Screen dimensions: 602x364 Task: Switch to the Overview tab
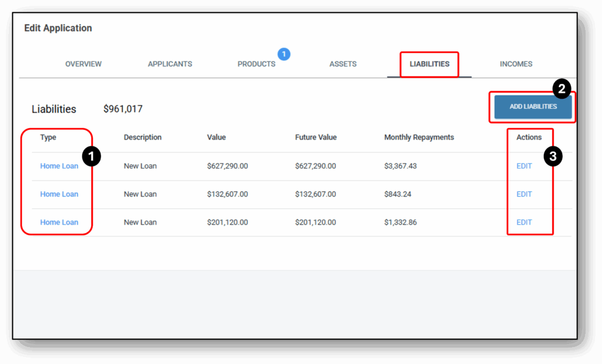83,64
